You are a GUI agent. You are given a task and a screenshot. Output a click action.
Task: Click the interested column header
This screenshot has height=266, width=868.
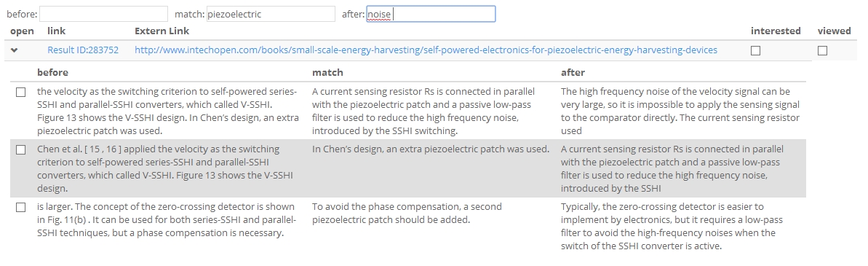click(x=776, y=31)
